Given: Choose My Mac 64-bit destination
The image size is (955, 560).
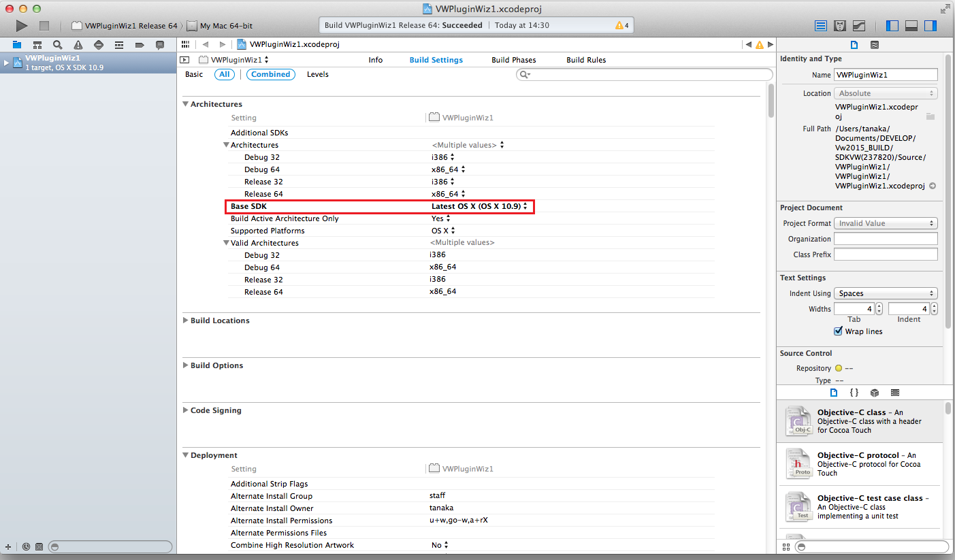Looking at the screenshot, I should click(219, 26).
